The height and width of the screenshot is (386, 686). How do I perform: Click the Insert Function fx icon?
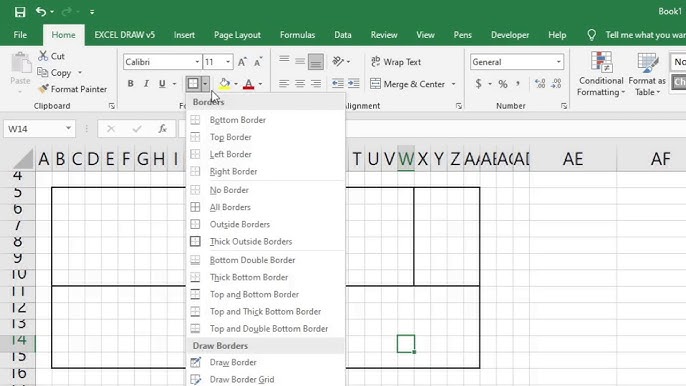click(x=162, y=129)
